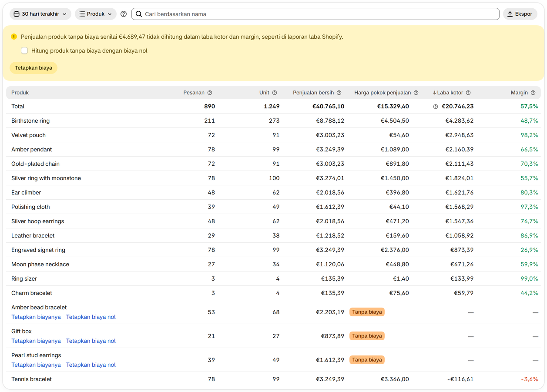547x392 pixels.
Task: Click 'Tetapkan biayanya' under Pearl stud earrings
Action: pyautogui.click(x=36, y=365)
